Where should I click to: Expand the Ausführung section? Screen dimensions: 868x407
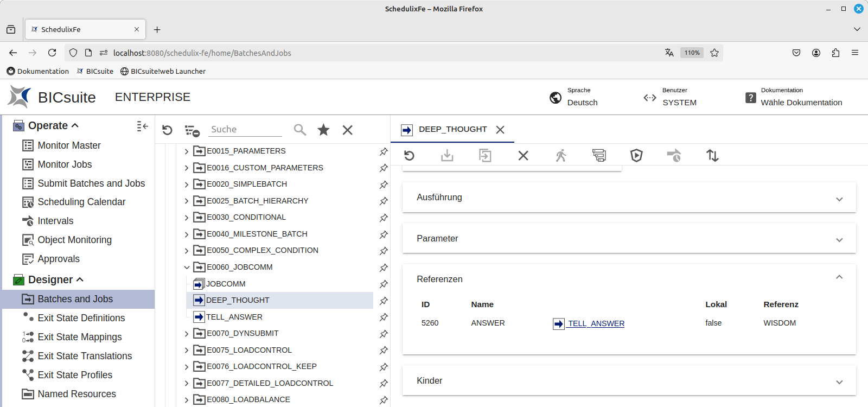click(839, 199)
